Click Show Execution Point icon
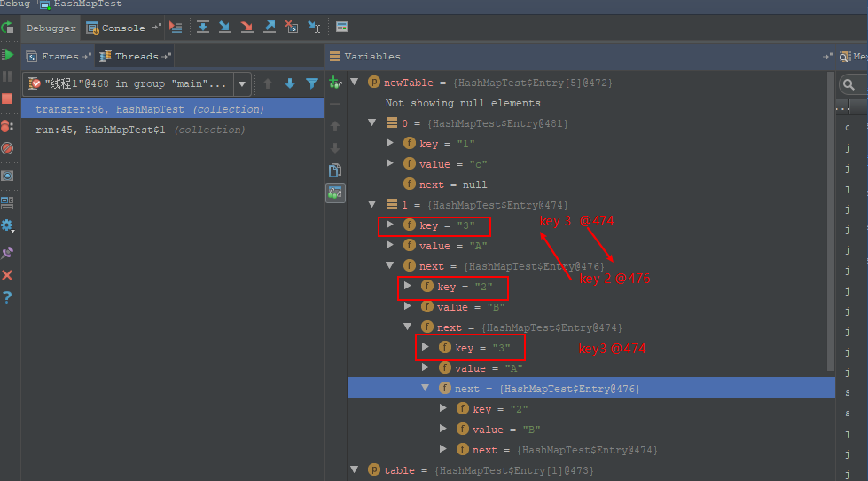Viewport: 868px width, 481px height. coord(176,28)
